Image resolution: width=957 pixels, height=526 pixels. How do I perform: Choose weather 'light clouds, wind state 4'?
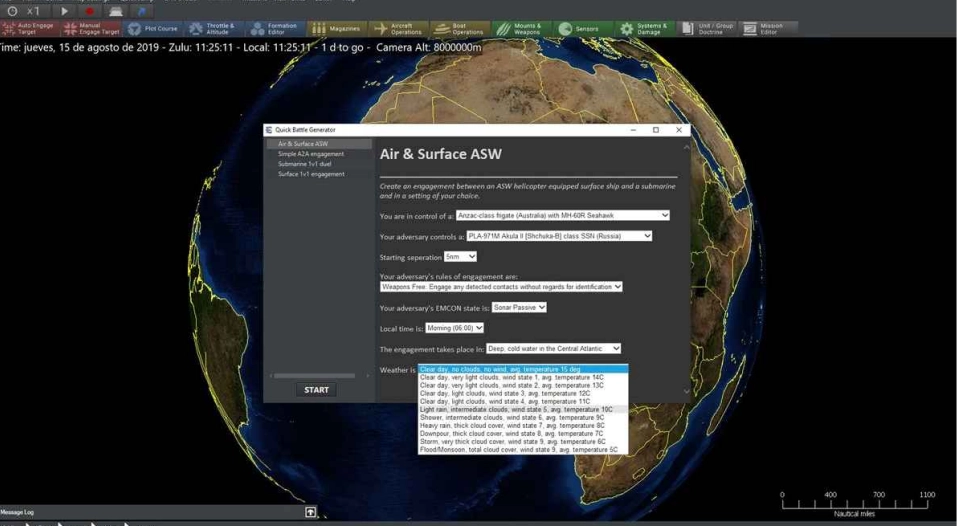523,402
